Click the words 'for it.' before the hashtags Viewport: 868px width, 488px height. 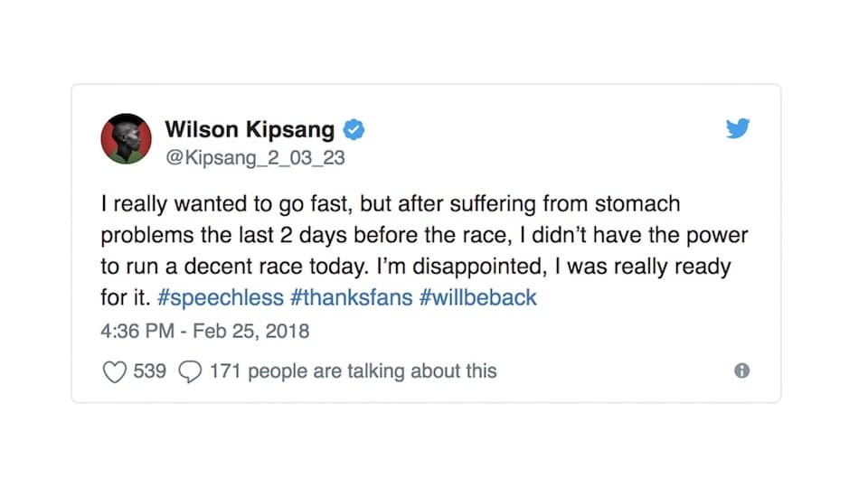click(x=126, y=297)
